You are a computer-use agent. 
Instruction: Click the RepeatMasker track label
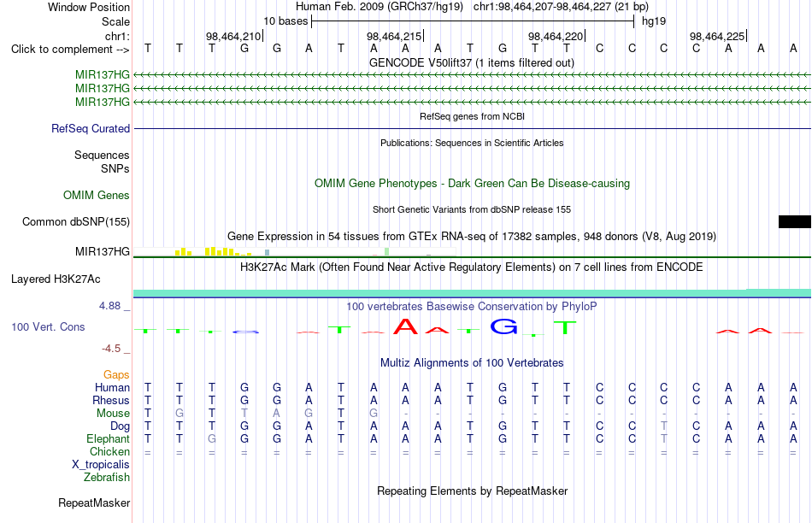click(94, 502)
